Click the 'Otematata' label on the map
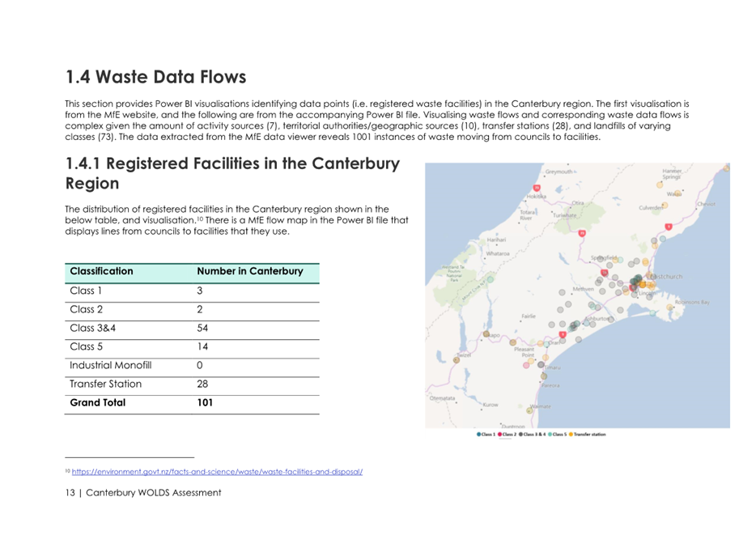 (x=442, y=398)
